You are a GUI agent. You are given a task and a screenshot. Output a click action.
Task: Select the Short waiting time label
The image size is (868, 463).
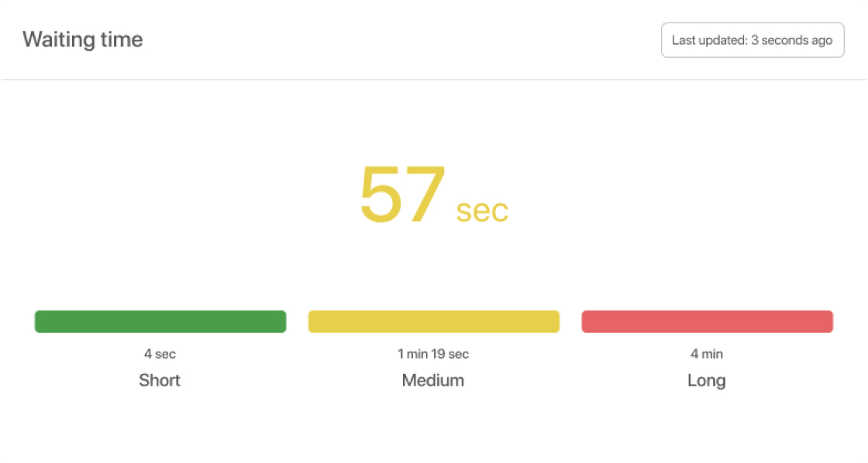[x=160, y=380]
